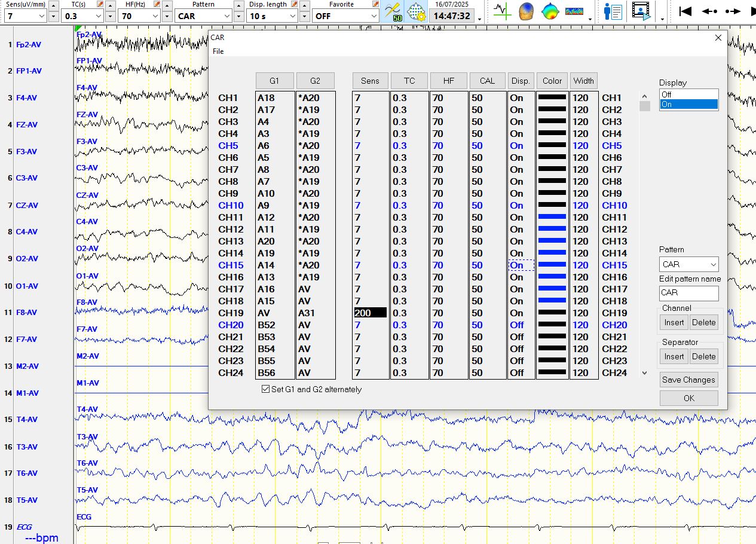Open the patient information icon
The height and width of the screenshot is (544, 756).
[613, 11]
